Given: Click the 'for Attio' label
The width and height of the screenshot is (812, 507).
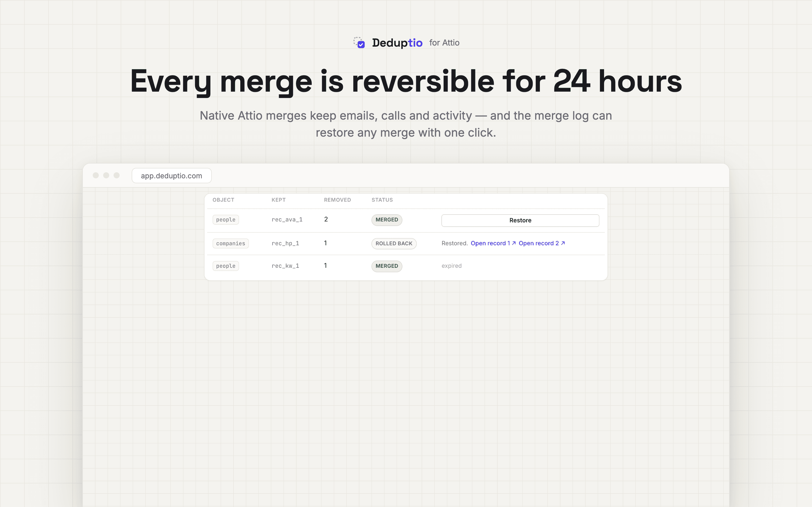Looking at the screenshot, I should coord(444,43).
